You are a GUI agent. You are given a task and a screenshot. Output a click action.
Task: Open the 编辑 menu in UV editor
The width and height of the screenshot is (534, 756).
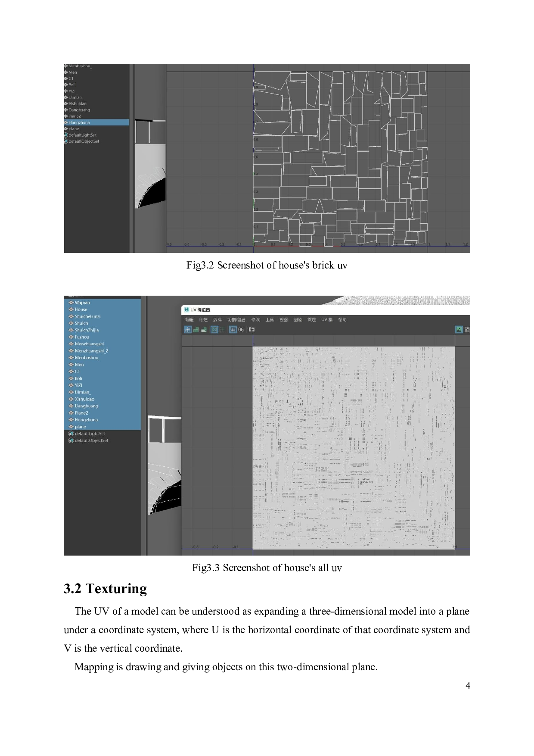(189, 320)
